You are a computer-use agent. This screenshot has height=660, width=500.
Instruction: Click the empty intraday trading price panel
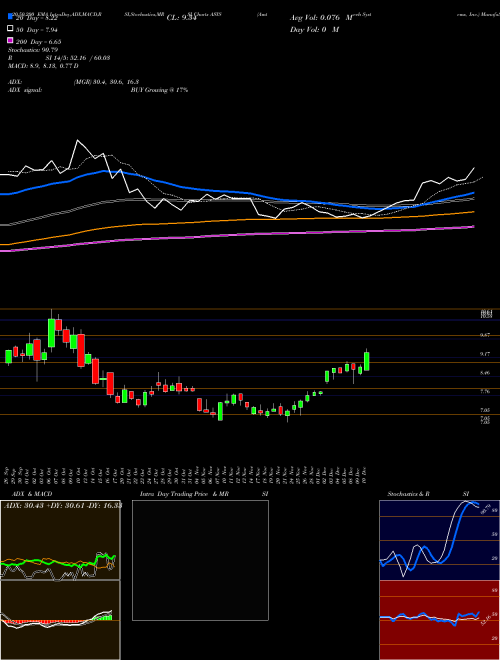point(200,560)
